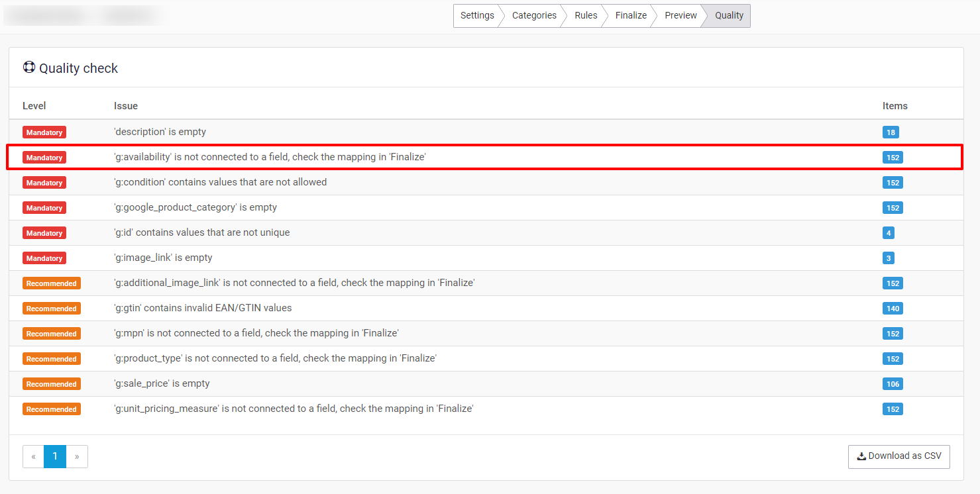Click the g:image_link is empty issue
Viewport: 980px width, 494px height.
(163, 258)
